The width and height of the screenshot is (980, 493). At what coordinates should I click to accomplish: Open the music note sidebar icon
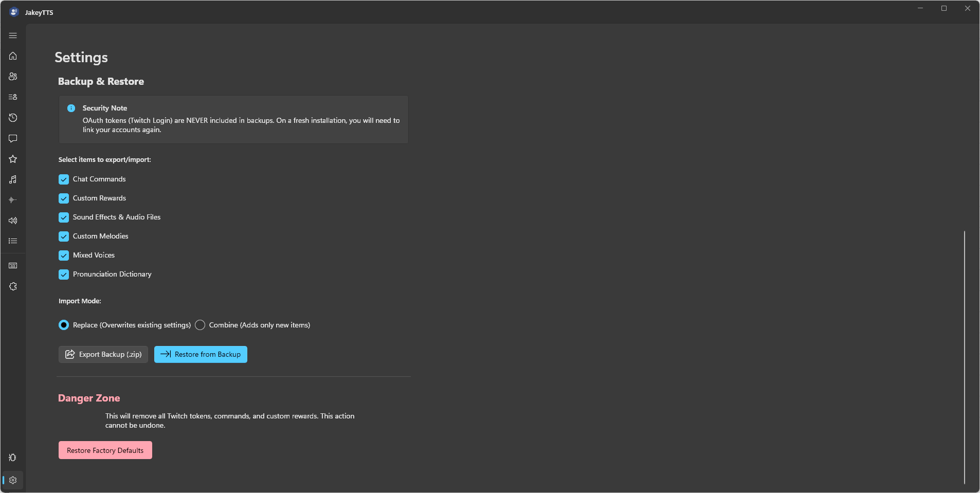tap(13, 179)
